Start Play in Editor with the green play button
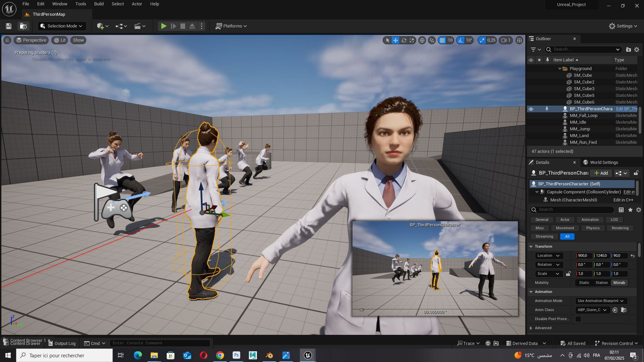Viewport: 644px width, 362px height. (x=164, y=26)
